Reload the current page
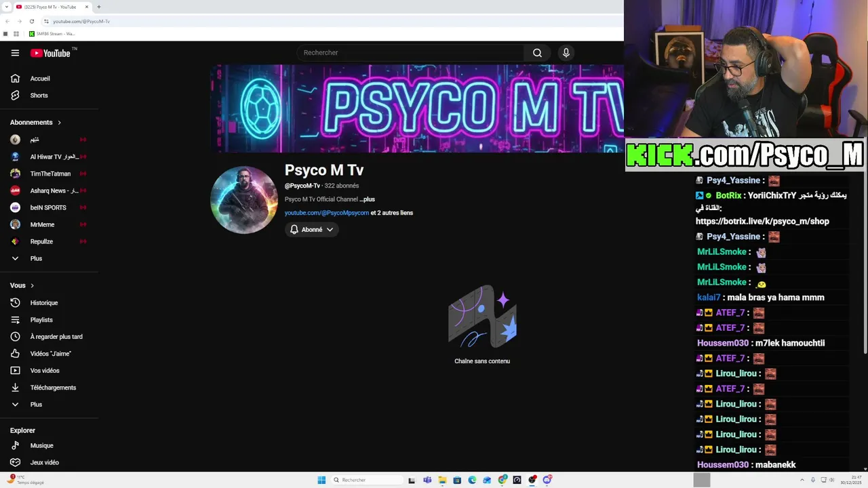Viewport: 868px width, 488px height. (31, 21)
